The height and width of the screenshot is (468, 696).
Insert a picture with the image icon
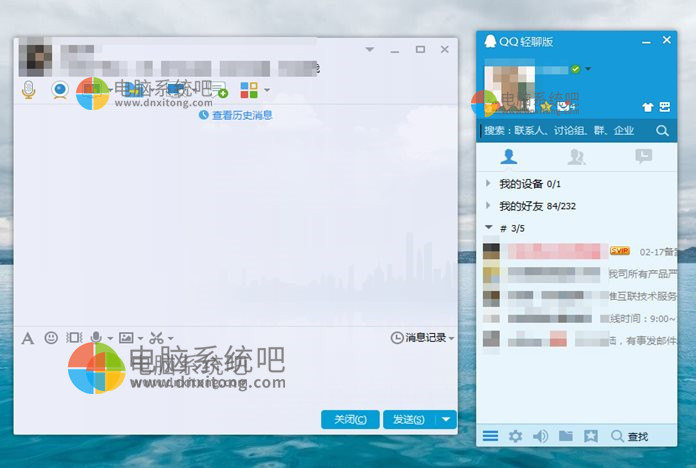126,338
